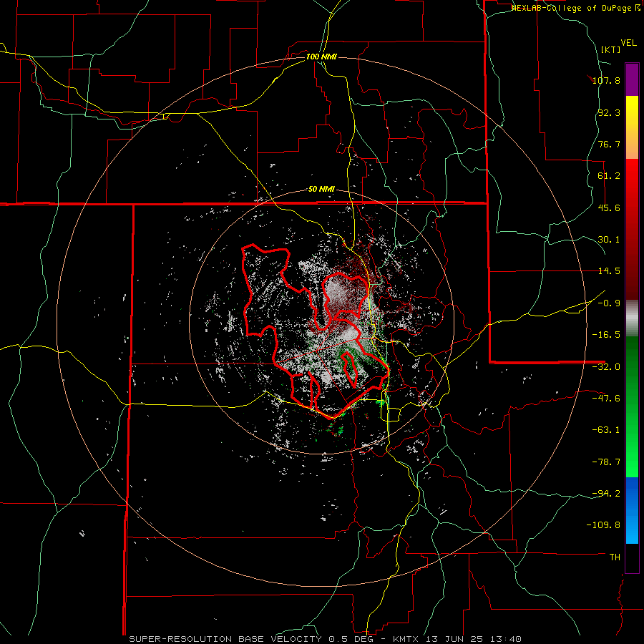Click the -47.6 velocity legend value

pyautogui.click(x=606, y=399)
